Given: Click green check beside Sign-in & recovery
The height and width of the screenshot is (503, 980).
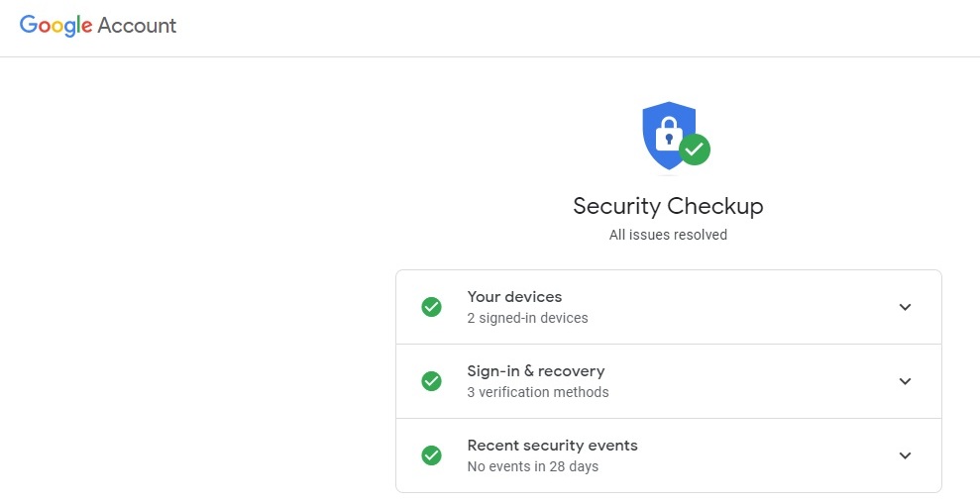Looking at the screenshot, I should click(x=431, y=381).
